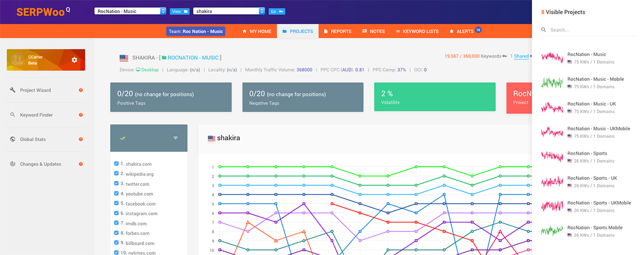Click the key icon next to Keywords count
The image size is (644, 255).
505,56
